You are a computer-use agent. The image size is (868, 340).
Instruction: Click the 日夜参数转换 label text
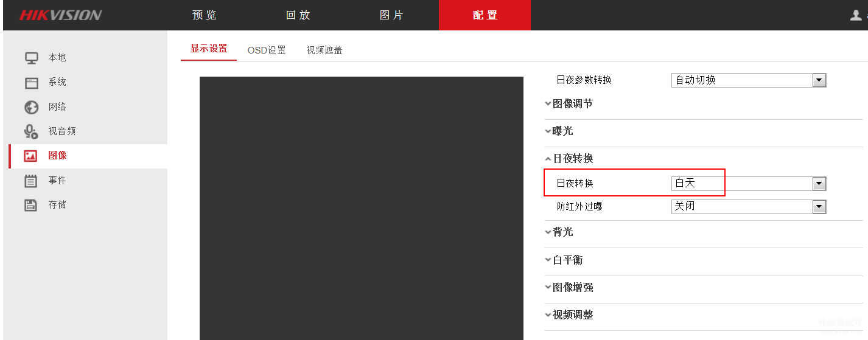584,80
